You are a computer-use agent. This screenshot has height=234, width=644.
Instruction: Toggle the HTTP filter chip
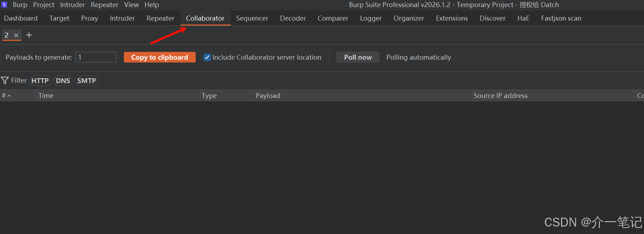click(x=40, y=81)
